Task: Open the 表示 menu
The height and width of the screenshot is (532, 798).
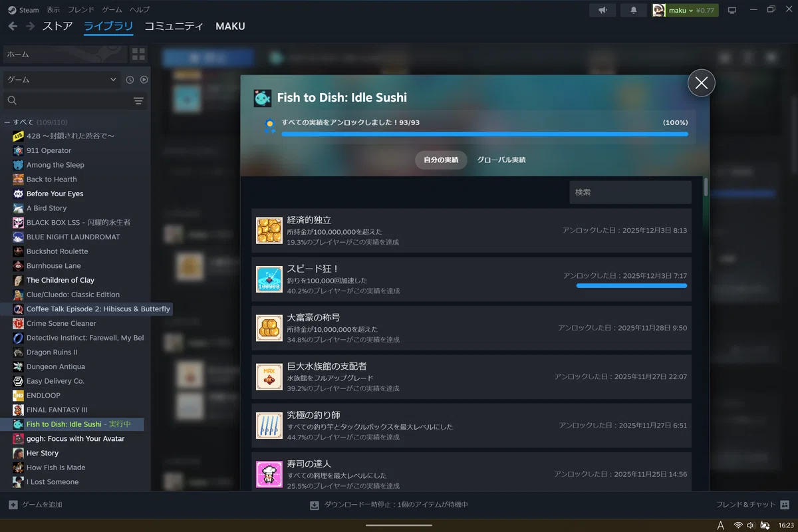Action: coord(53,10)
